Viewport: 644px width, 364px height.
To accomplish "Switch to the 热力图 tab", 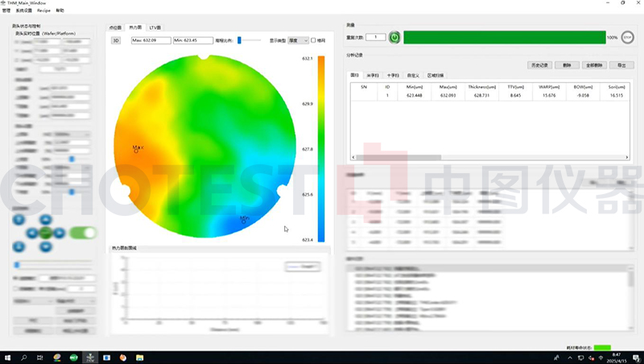I will [135, 27].
